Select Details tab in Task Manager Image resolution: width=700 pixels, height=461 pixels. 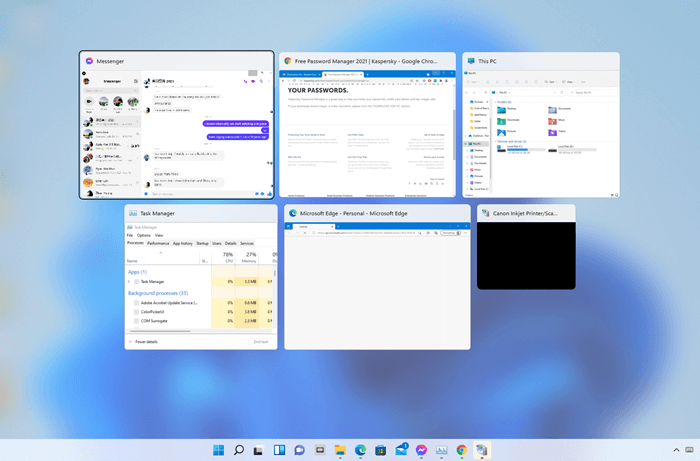[x=230, y=243]
